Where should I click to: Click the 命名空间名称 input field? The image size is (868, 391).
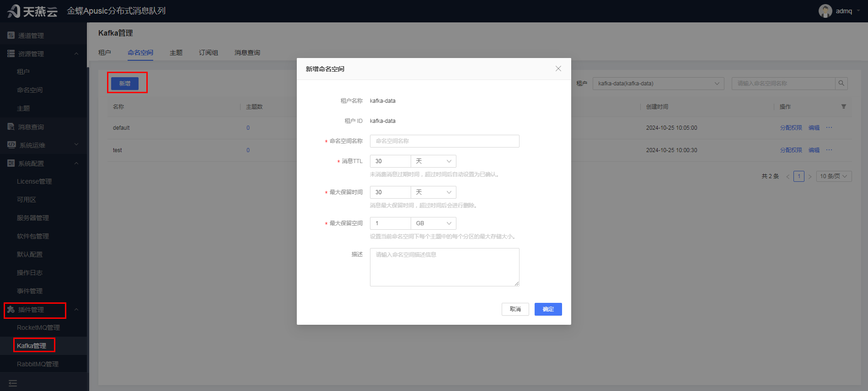[445, 141]
